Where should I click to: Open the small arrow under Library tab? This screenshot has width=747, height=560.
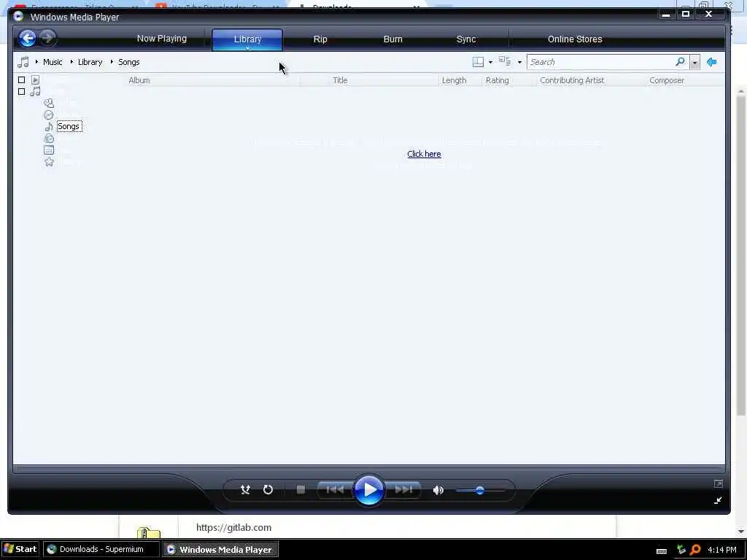coord(247,48)
